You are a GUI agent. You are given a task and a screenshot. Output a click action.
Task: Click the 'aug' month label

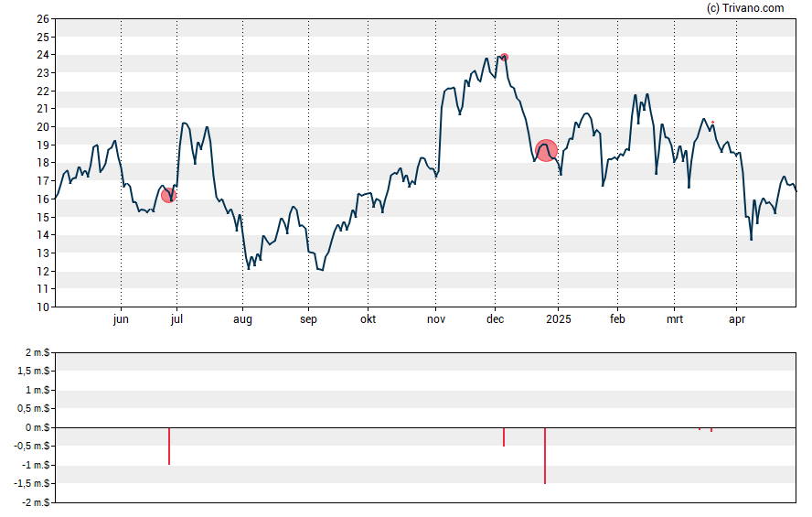click(242, 319)
